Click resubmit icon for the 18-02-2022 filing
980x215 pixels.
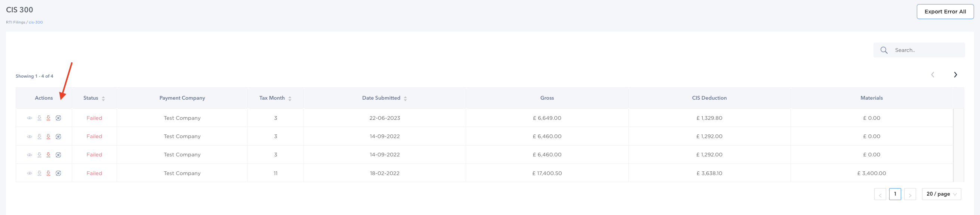click(58, 173)
